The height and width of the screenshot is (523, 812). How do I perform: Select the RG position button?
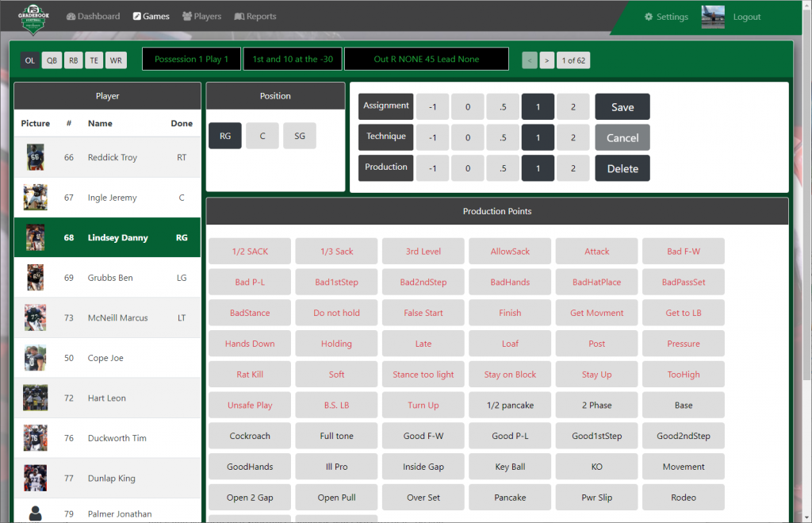(225, 136)
